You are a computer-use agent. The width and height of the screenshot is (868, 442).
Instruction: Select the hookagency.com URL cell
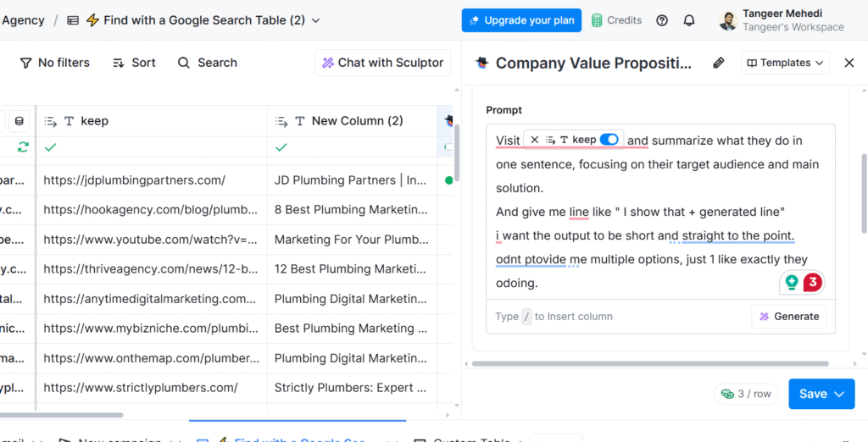152,210
